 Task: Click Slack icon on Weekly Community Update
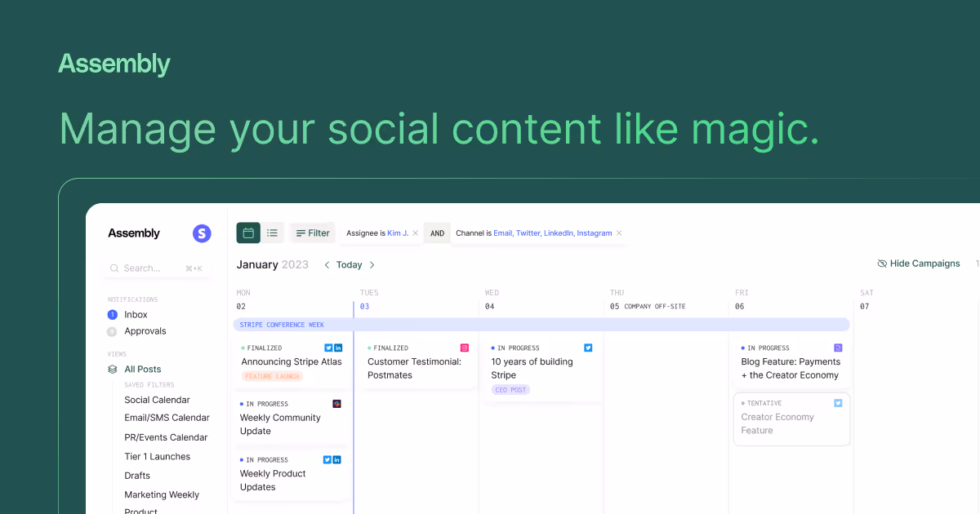(x=336, y=404)
